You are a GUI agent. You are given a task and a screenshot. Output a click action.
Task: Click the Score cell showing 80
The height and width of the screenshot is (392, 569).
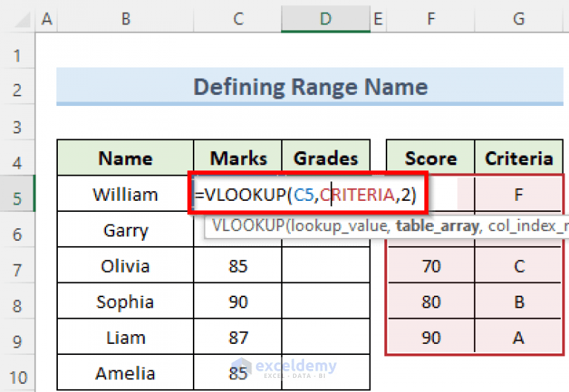coord(431,302)
